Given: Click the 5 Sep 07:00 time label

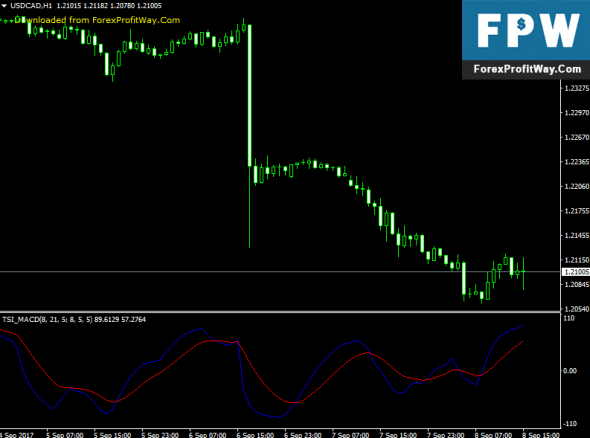Looking at the screenshot, I should click(65, 435).
